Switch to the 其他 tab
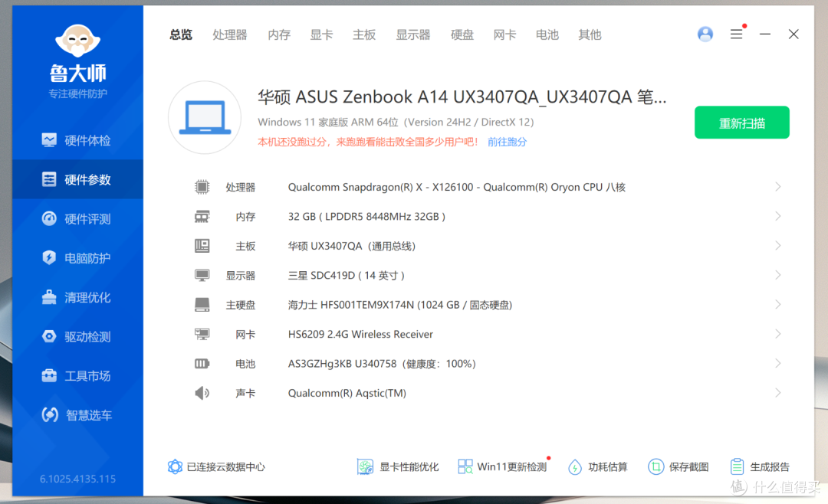This screenshot has width=828, height=504. point(590,34)
